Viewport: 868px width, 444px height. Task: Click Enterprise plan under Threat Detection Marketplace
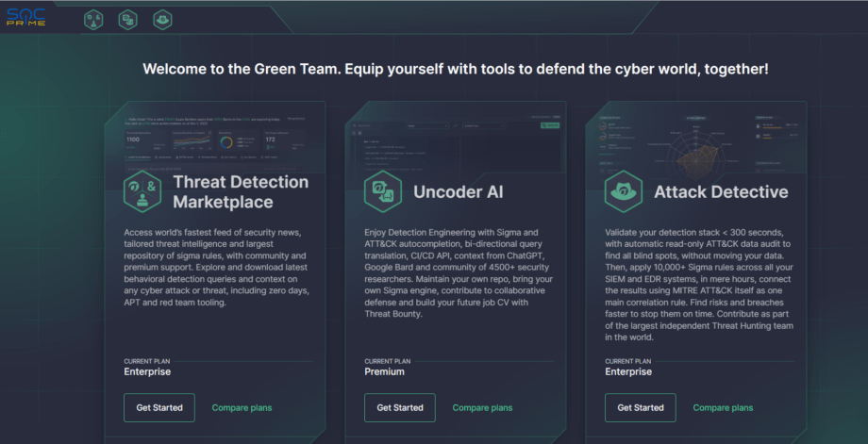coord(147,371)
